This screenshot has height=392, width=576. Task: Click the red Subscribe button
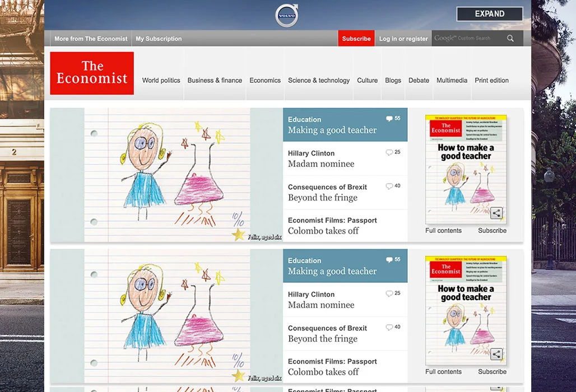(x=356, y=38)
